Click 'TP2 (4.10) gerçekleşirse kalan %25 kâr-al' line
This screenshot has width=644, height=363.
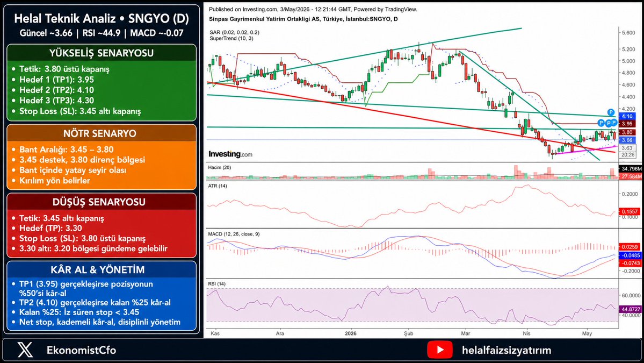(95, 303)
